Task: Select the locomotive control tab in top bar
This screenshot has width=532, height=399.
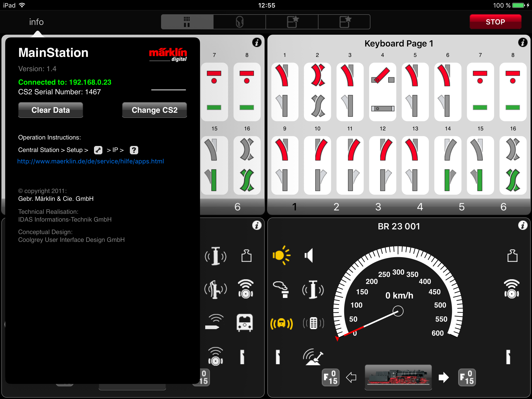Action: 240,22
